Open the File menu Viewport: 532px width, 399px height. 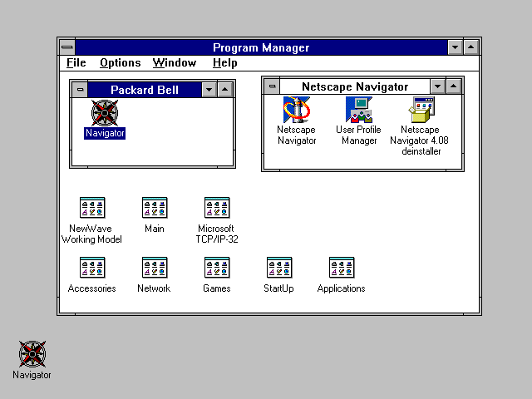click(x=76, y=63)
